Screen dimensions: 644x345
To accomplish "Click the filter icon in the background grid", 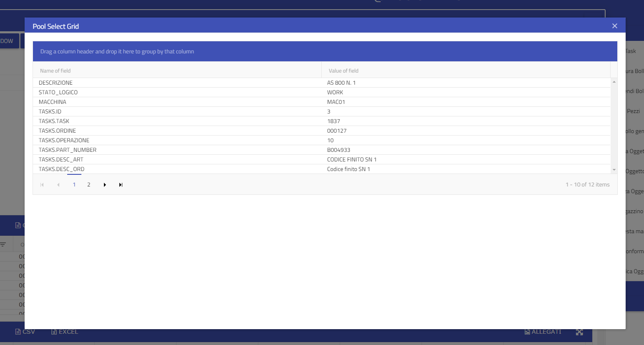I will [3, 244].
